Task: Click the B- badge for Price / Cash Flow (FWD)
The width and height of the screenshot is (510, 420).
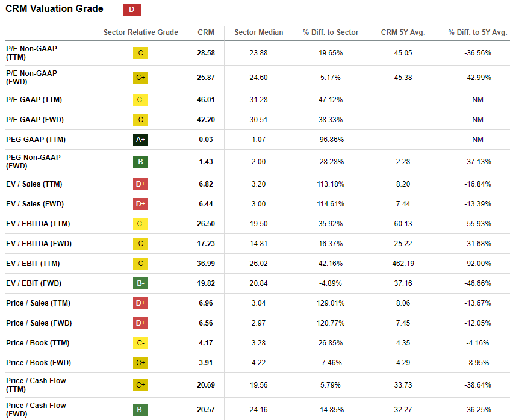Action: pyautogui.click(x=140, y=410)
